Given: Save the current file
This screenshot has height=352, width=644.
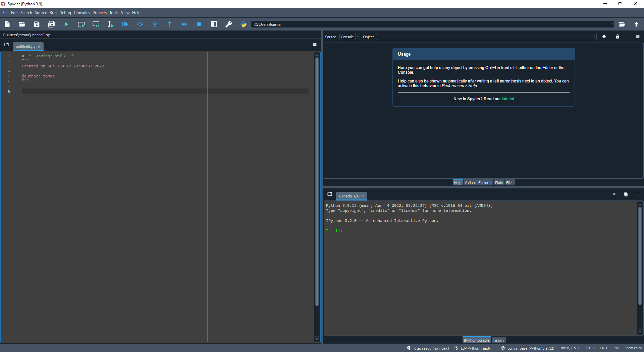Looking at the screenshot, I should pos(37,24).
